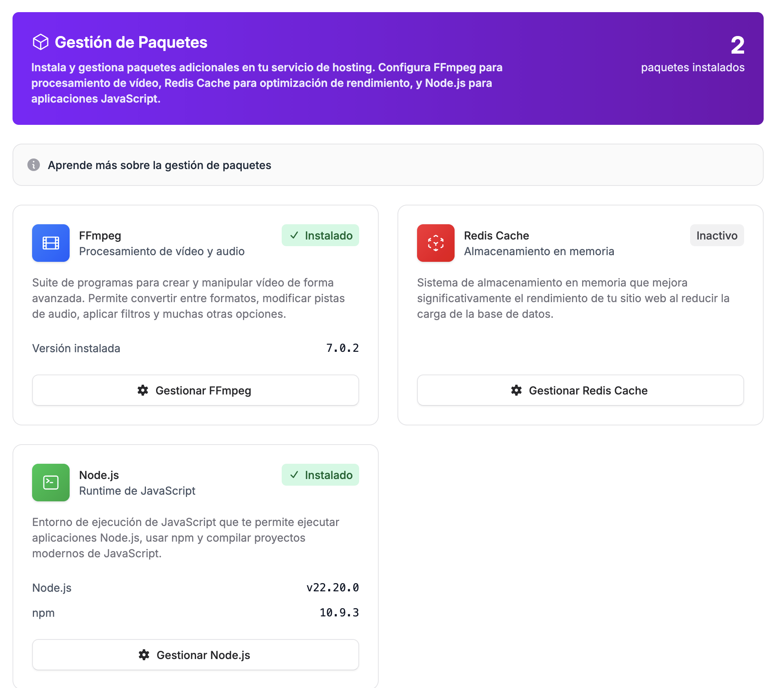Screen dimensions: 784x688
Task: Click the Node.js terminal icon
Action: point(50,482)
